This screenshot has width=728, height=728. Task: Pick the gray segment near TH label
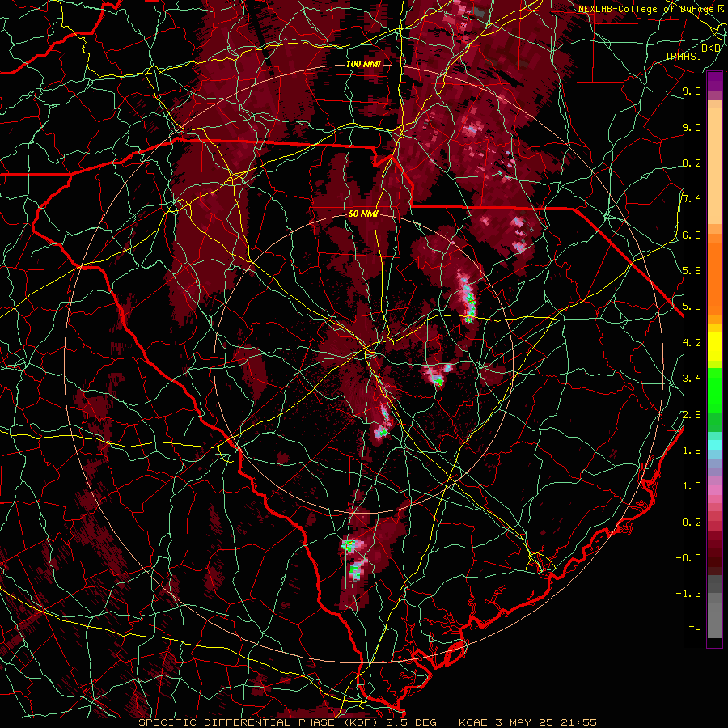(714, 620)
